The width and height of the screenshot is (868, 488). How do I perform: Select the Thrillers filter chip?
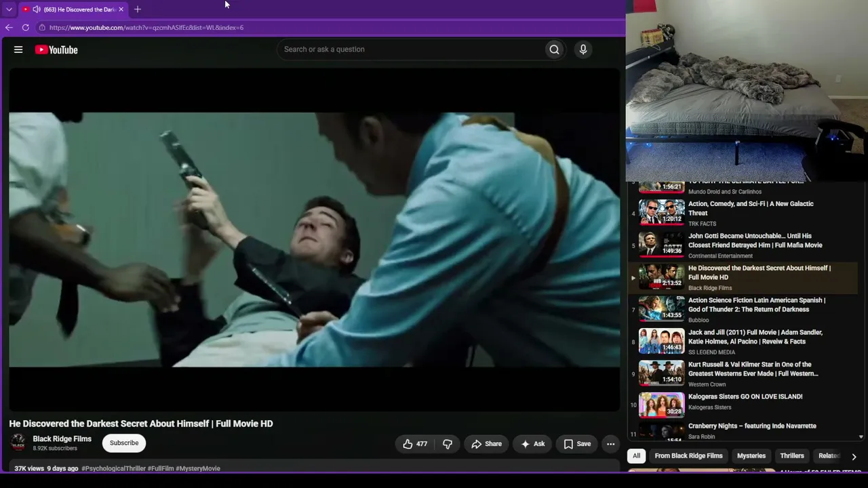coord(792,456)
